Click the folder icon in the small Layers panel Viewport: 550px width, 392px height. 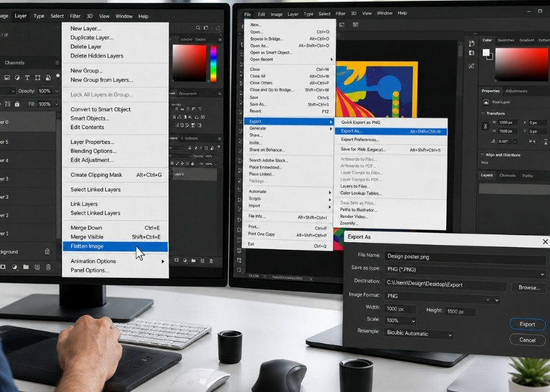click(193, 261)
